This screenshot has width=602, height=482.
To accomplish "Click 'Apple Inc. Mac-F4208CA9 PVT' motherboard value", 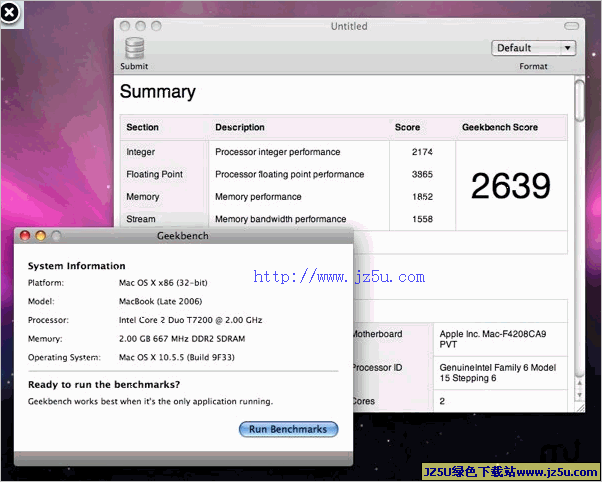I will pos(493,339).
